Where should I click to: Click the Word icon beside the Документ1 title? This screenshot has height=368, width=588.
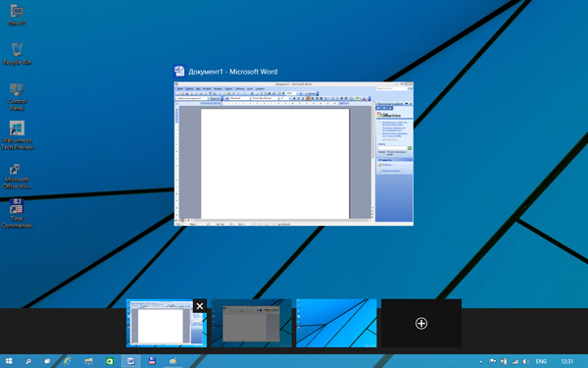(x=179, y=71)
